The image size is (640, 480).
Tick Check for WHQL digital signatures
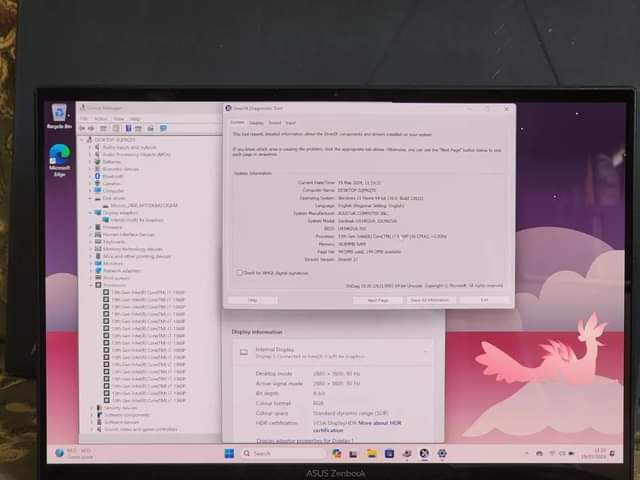point(239,273)
